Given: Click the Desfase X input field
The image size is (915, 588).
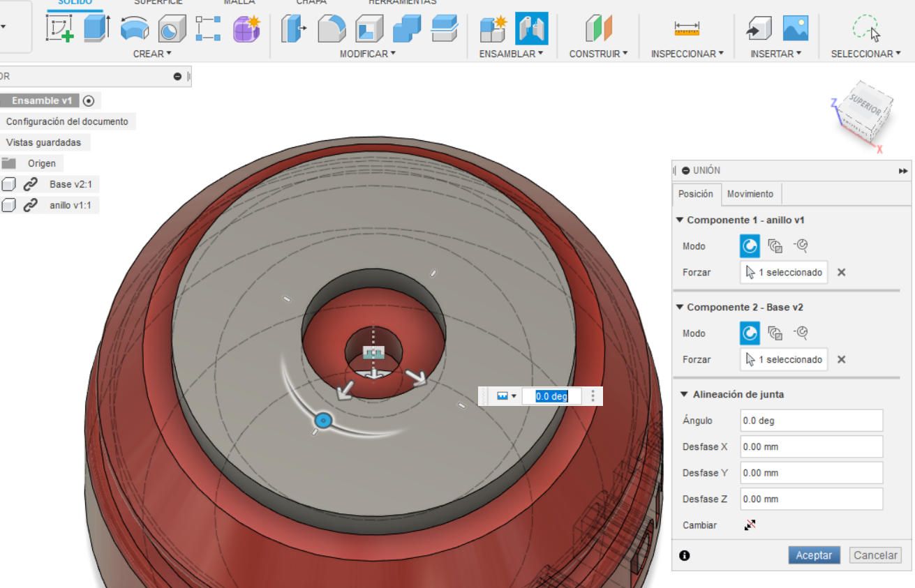Looking at the screenshot, I should tap(812, 446).
